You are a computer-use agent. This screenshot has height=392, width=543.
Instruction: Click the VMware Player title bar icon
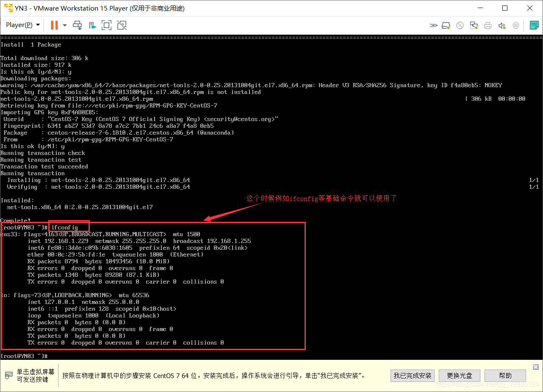coord(8,8)
